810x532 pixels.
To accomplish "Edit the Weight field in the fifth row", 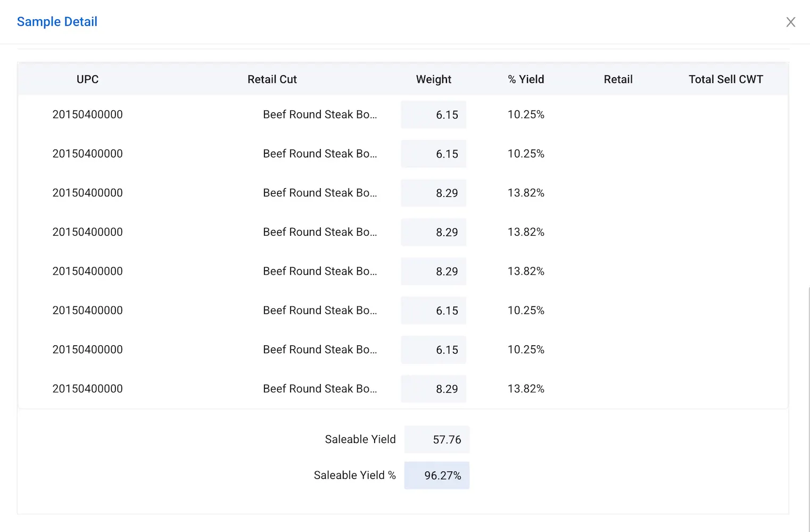I will pos(434,271).
